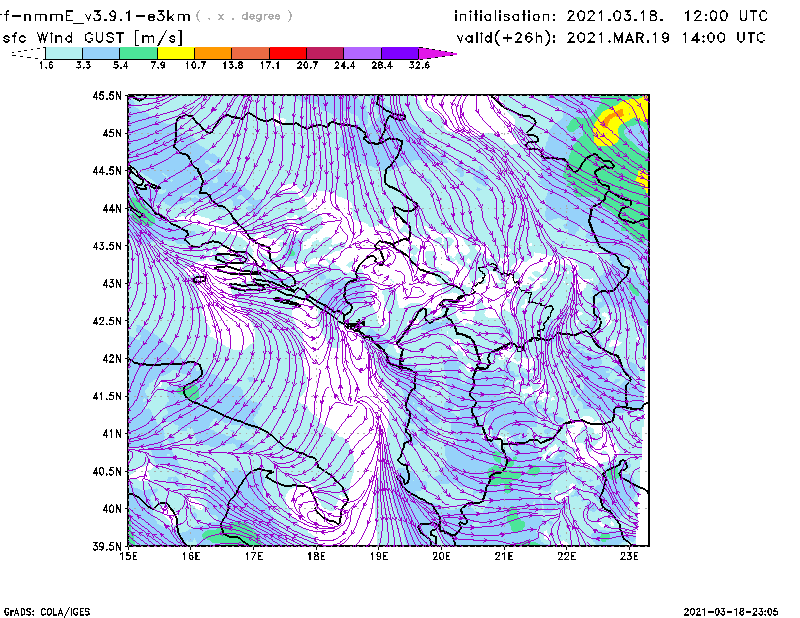The width and height of the screenshot is (800, 618).
Task: Click the 'sfc Wind GUST [m/s]' title
Action: (92, 38)
